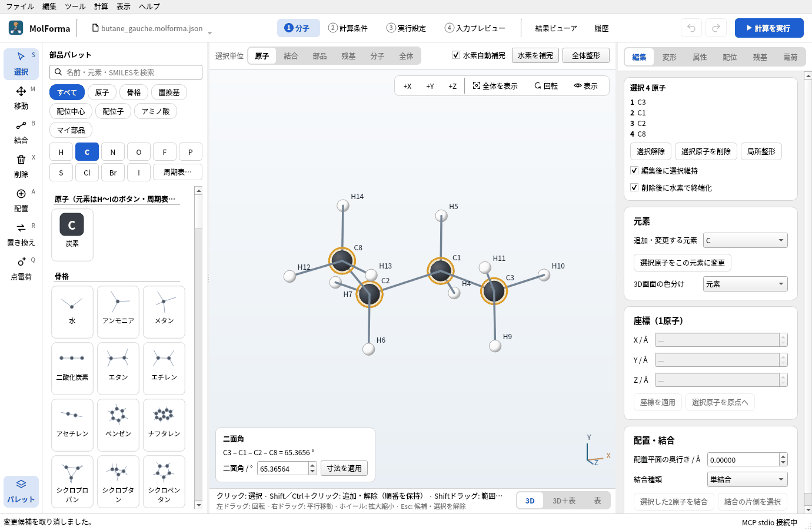Click the 寸法を適用 button
The width and height of the screenshot is (812, 530).
pos(344,468)
